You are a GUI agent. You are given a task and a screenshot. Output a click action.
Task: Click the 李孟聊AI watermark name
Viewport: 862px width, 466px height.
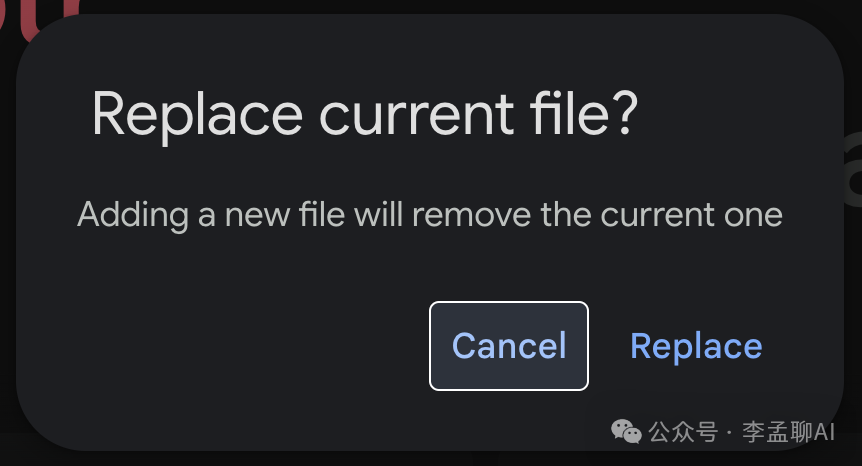788,432
